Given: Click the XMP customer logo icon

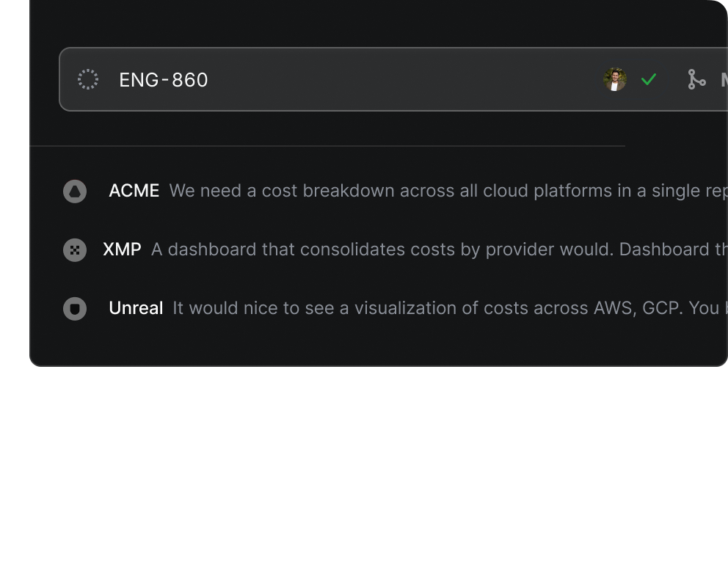Looking at the screenshot, I should tap(75, 250).
